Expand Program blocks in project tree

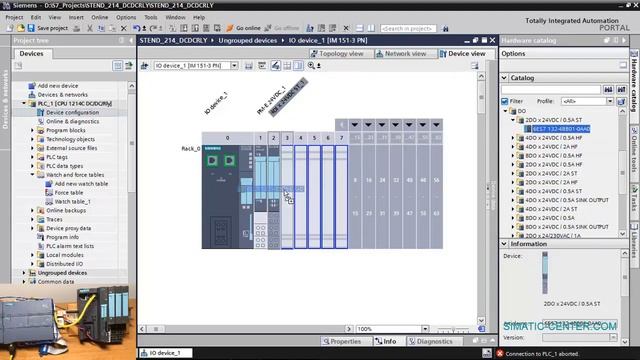click(33, 130)
